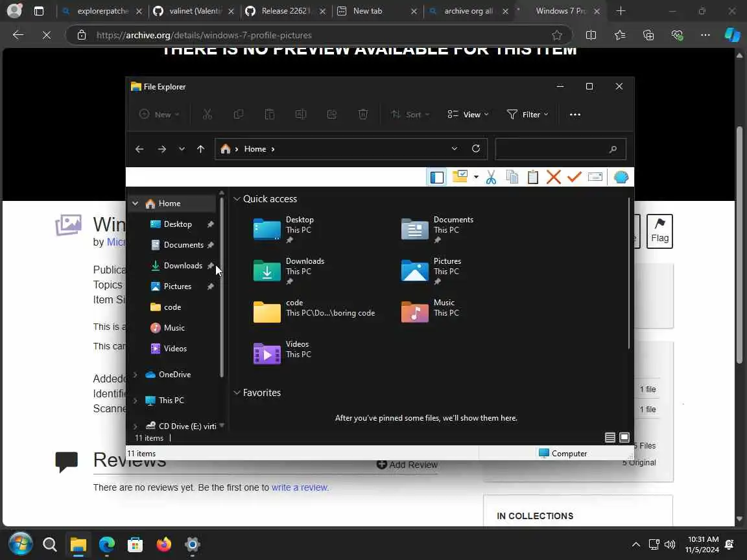The image size is (747, 560).
Task: Open the Filter dropdown menu
Action: tap(527, 114)
